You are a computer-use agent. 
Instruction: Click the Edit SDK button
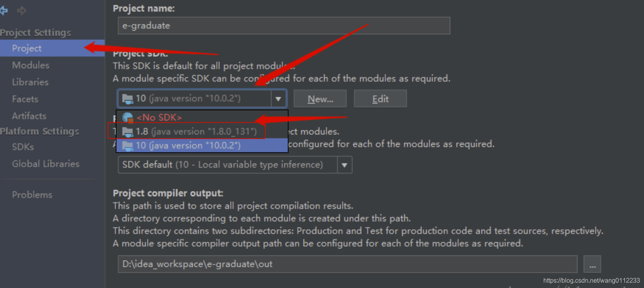tap(380, 98)
